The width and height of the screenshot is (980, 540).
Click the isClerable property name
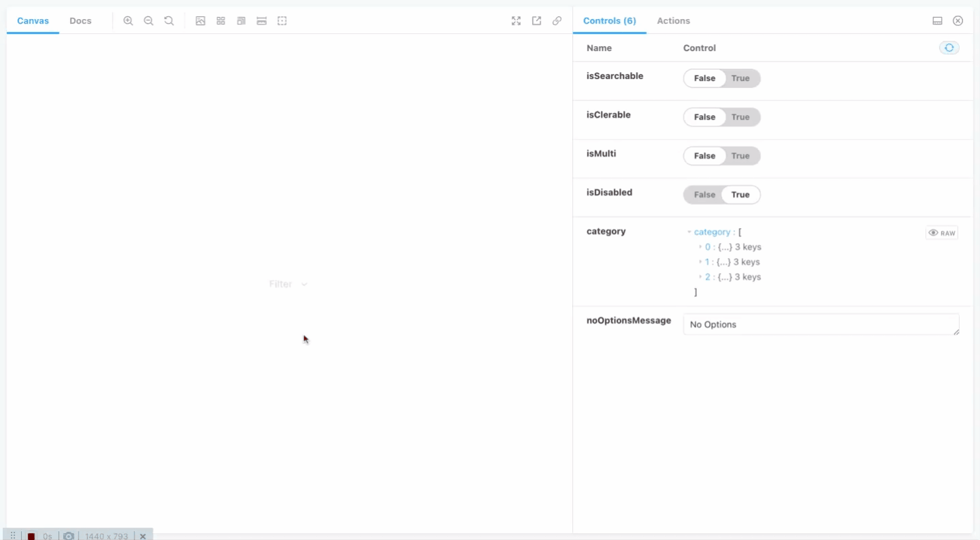pos(608,115)
